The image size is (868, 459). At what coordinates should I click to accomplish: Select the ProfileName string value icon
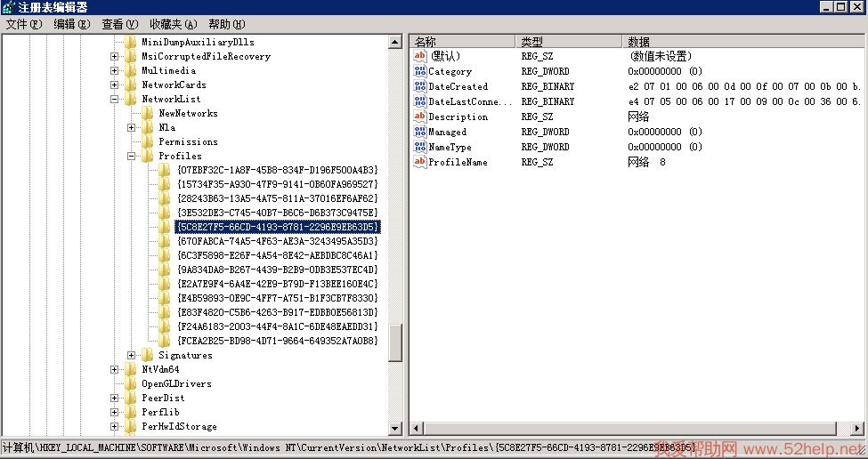pos(419,162)
